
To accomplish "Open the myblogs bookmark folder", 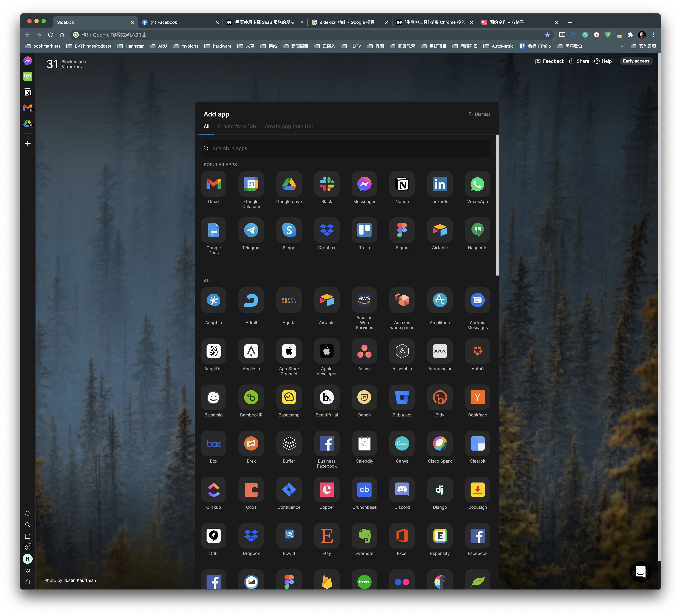I will [185, 46].
